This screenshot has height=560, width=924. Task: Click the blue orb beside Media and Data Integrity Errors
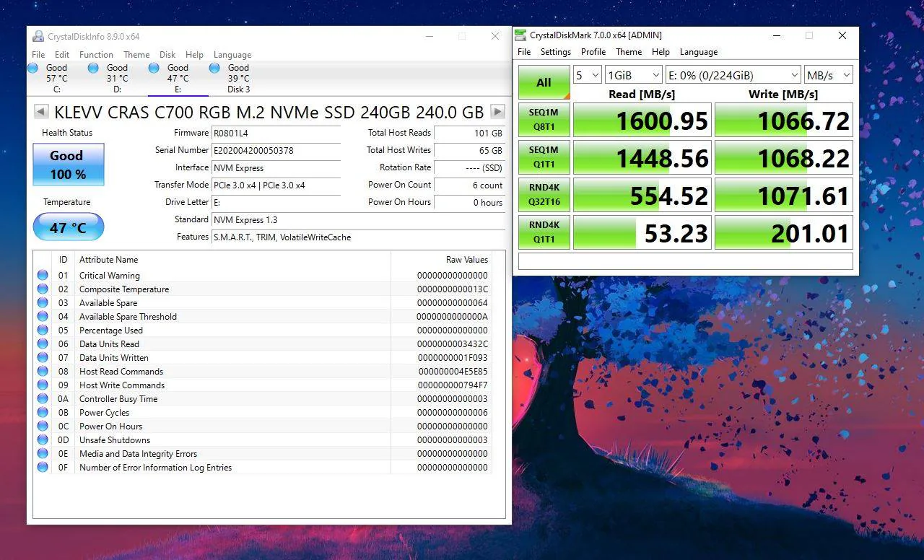point(43,453)
